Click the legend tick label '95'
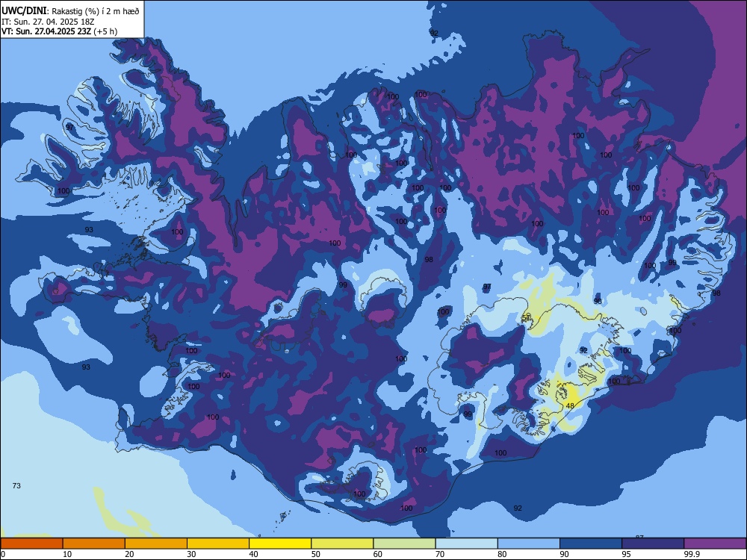The width and height of the screenshot is (747, 560). 627,554
